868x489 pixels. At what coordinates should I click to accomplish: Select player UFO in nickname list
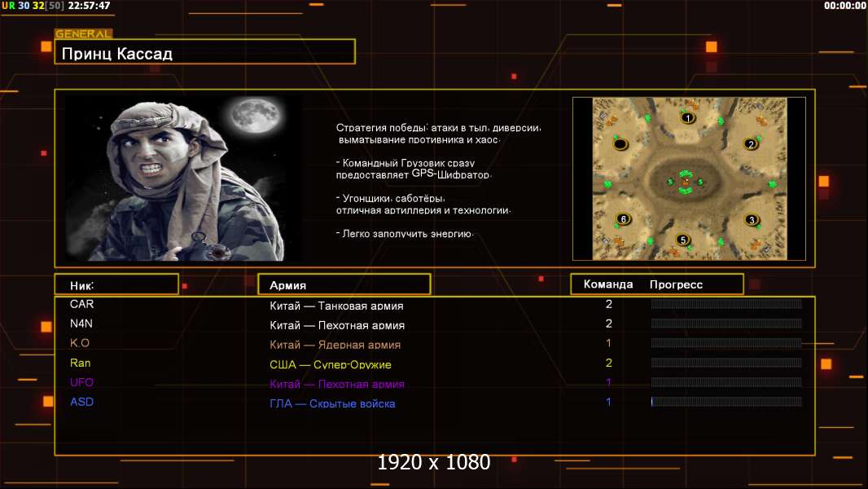82,382
